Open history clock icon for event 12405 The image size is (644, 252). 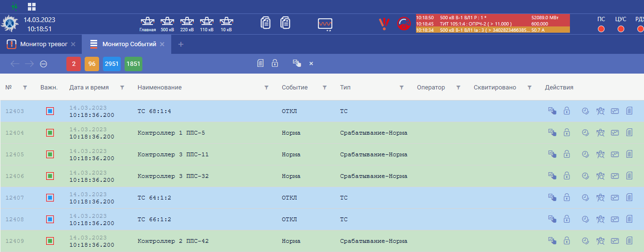click(x=585, y=154)
